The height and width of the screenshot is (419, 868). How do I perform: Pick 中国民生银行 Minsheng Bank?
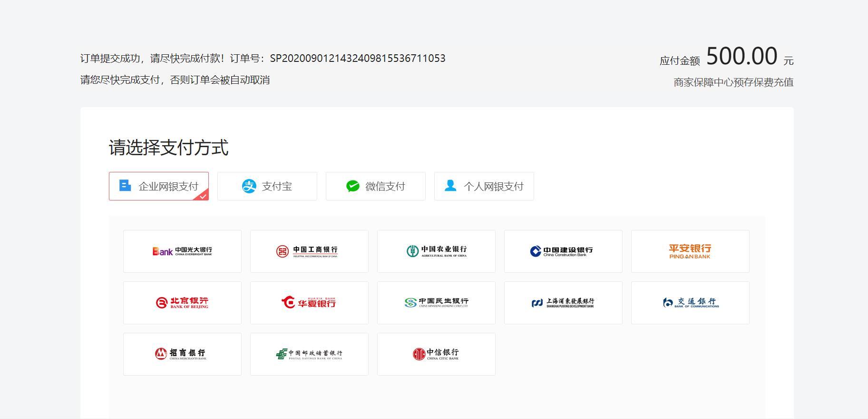436,303
